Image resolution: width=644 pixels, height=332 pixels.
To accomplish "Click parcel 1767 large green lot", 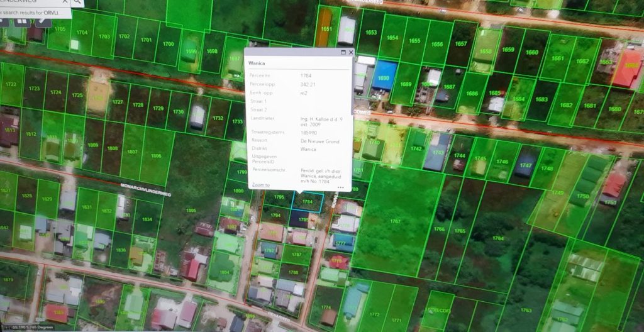I will click(395, 221).
